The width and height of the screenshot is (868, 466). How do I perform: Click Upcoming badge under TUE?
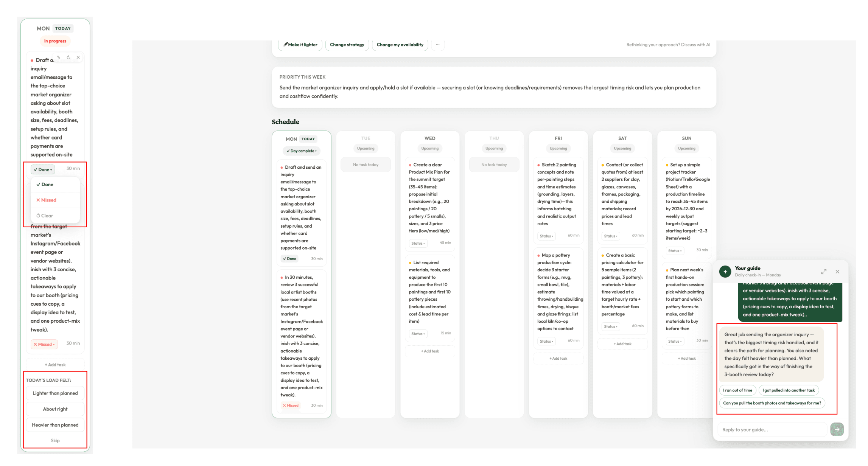(366, 148)
